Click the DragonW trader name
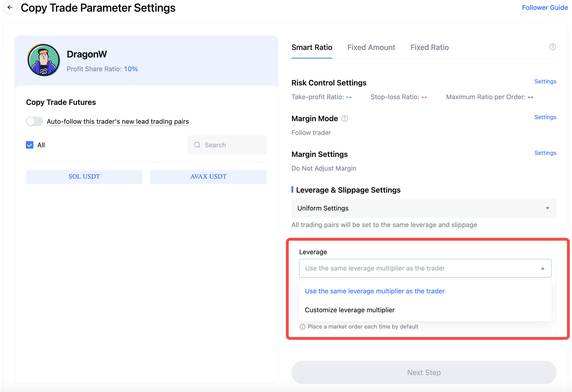This screenshot has width=572, height=392. coord(87,54)
